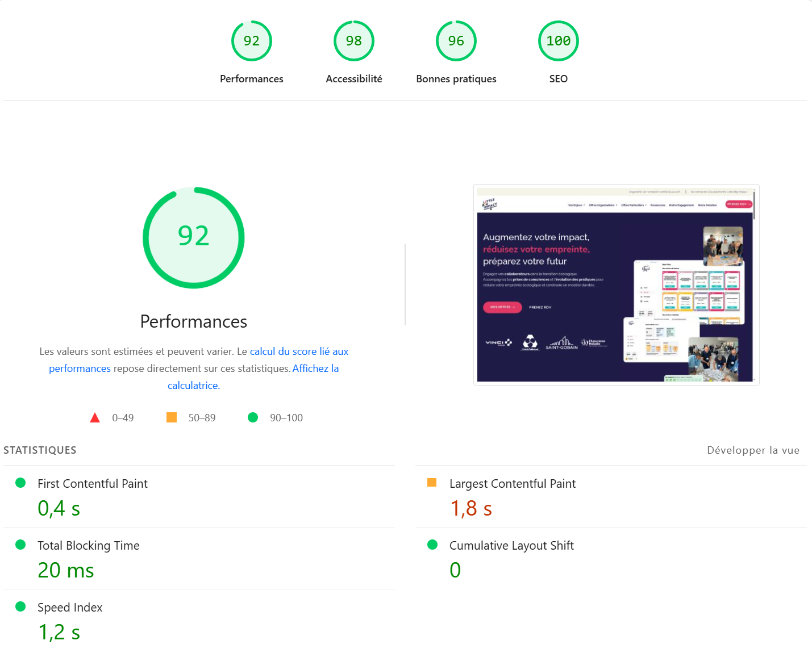Click the large 92 performance gauge
812x653 pixels.
(x=194, y=237)
